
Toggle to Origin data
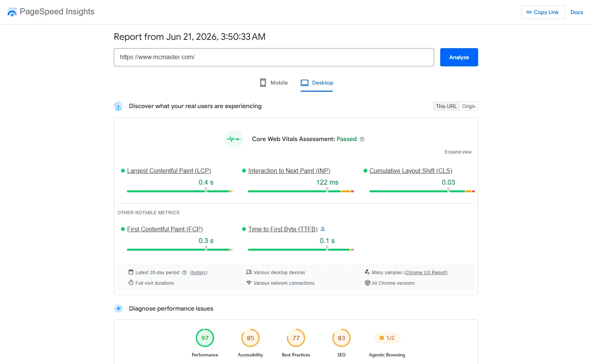[469, 106]
